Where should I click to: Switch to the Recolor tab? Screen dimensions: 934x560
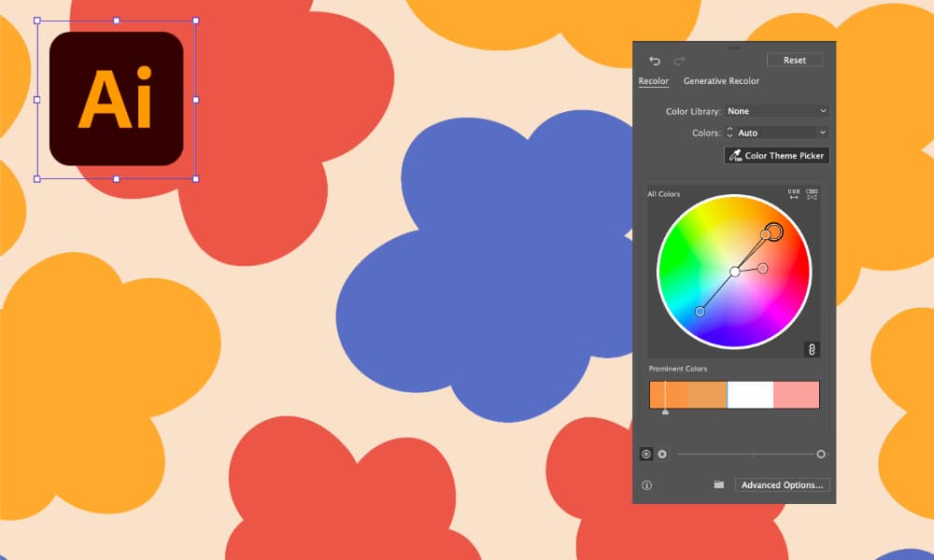click(x=654, y=81)
